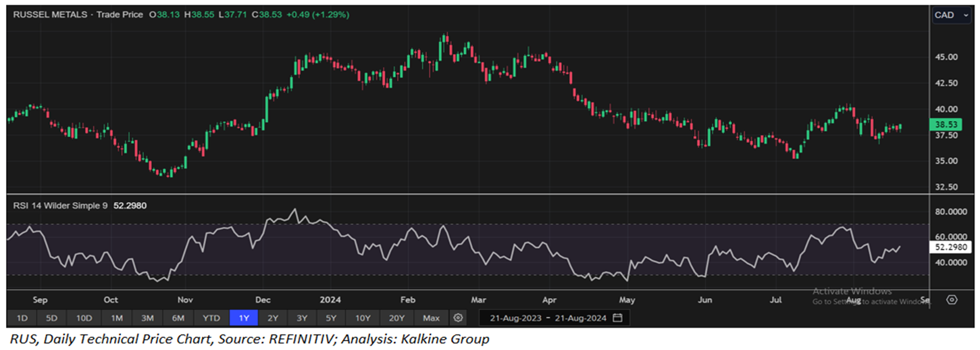This screenshot has height=350, width=980.
Task: Click the Dec label on time axis
Action: coord(263,300)
